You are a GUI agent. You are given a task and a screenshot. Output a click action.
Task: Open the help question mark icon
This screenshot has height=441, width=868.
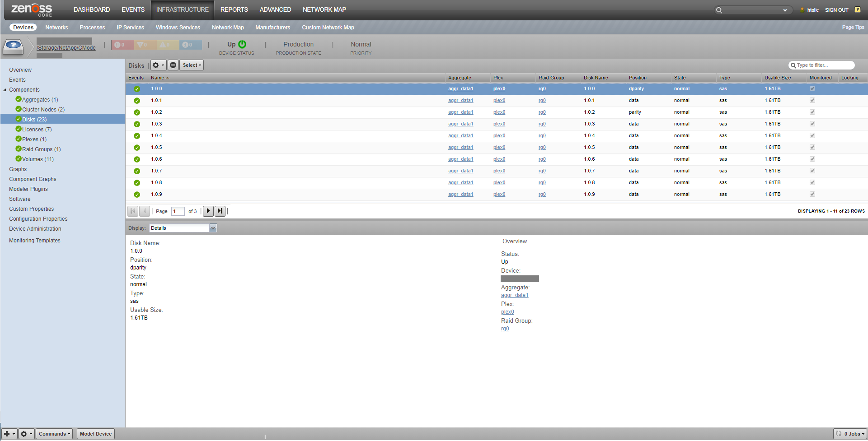[858, 9]
